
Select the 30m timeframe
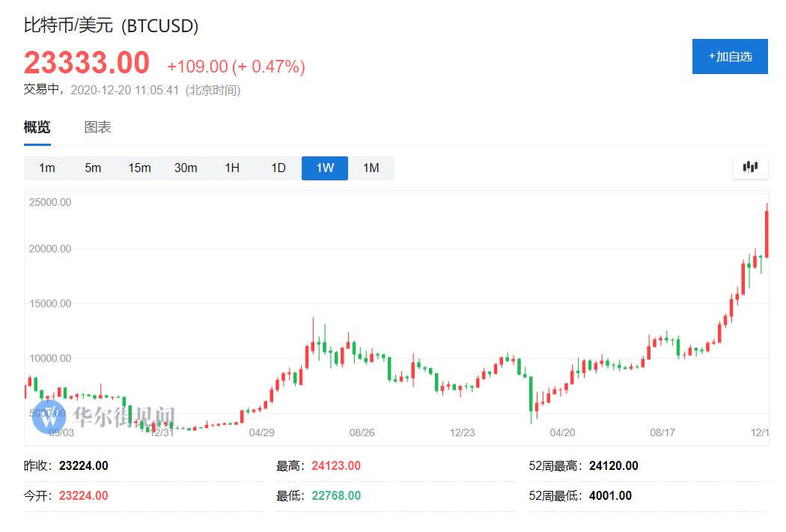186,168
